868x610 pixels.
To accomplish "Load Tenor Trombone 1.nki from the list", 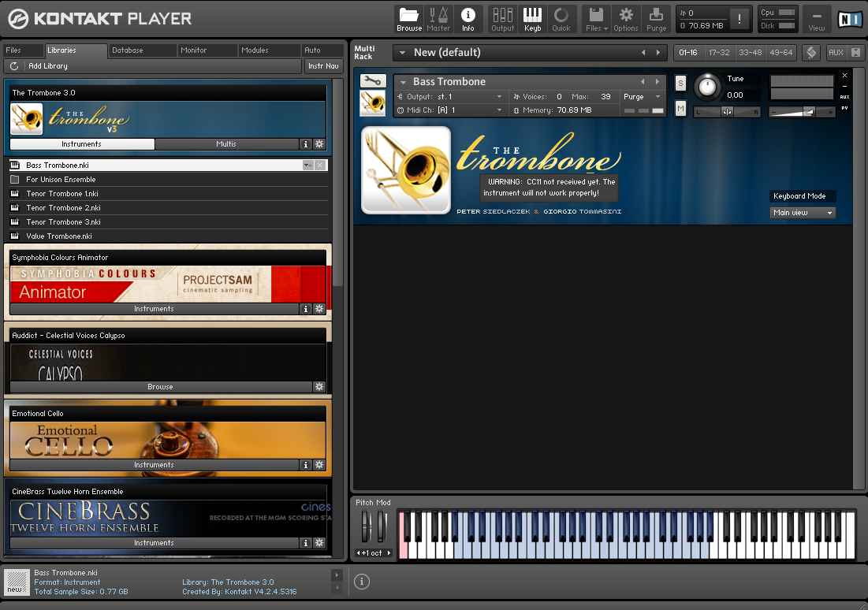I will 169,194.
